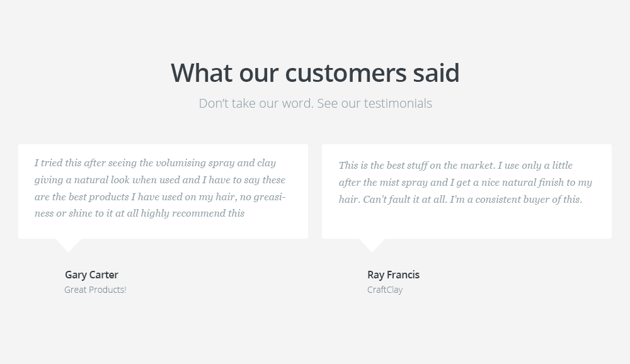Click the line "I tried this after seeing the volumising spray"
630x364 pixels.
tap(155, 163)
